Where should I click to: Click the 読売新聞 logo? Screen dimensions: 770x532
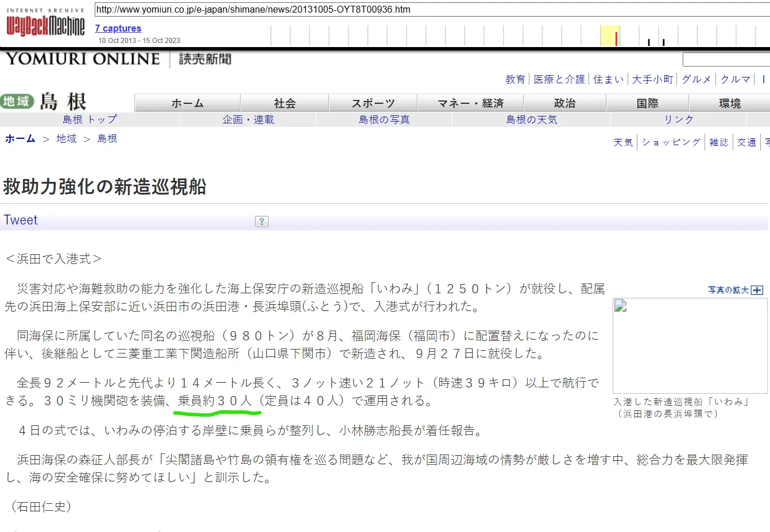coord(205,59)
